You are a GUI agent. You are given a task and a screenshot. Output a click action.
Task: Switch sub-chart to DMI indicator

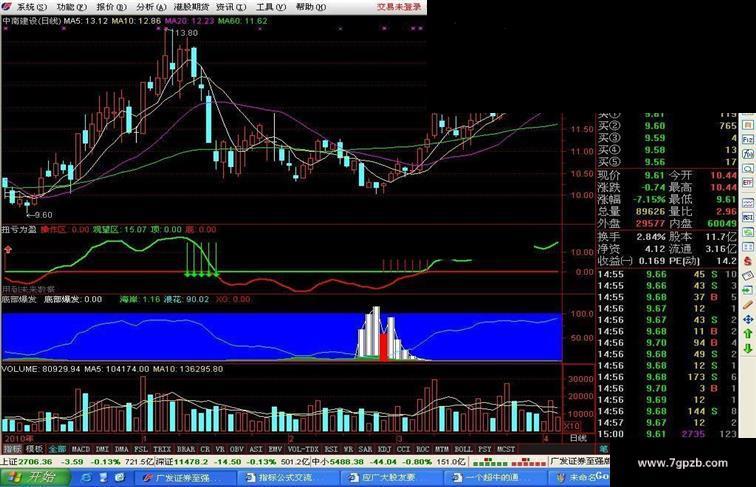102,449
